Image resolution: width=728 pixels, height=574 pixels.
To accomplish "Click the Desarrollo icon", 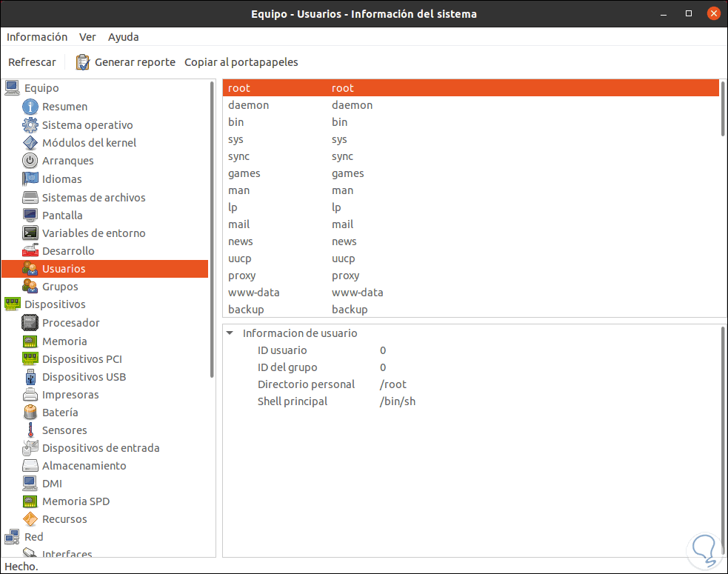I will pos(30,251).
